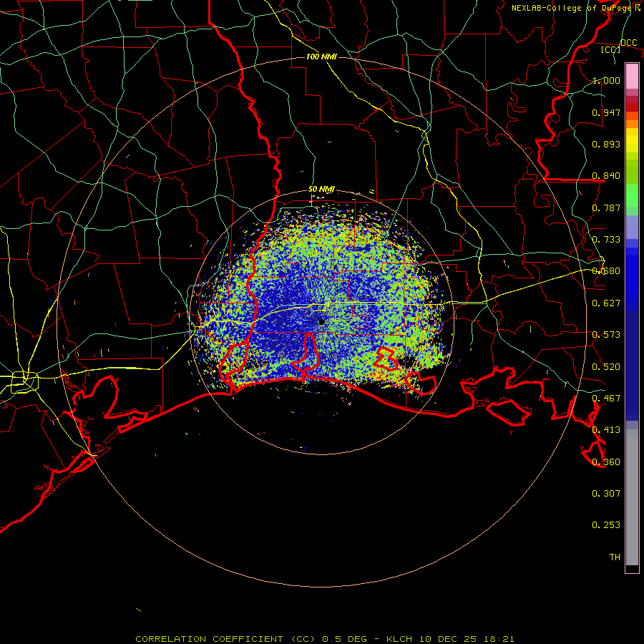Click the 0.307 color scale value
Viewport: 644px width, 644px height.
tap(606, 494)
